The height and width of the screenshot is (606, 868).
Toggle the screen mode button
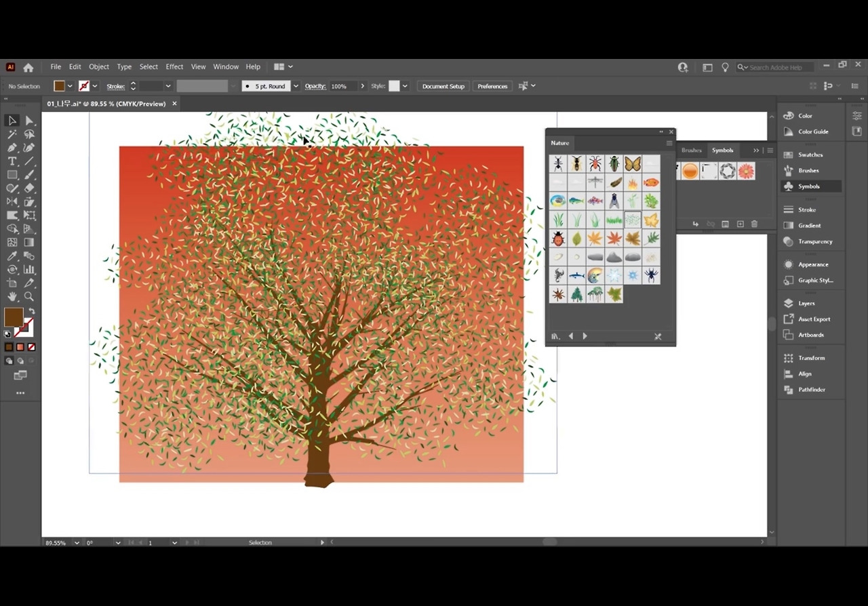click(20, 376)
